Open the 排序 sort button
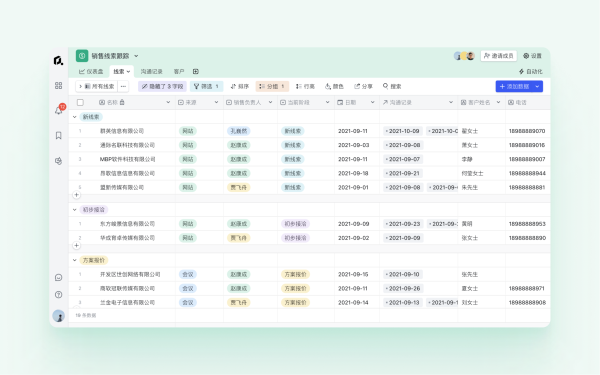 click(240, 86)
